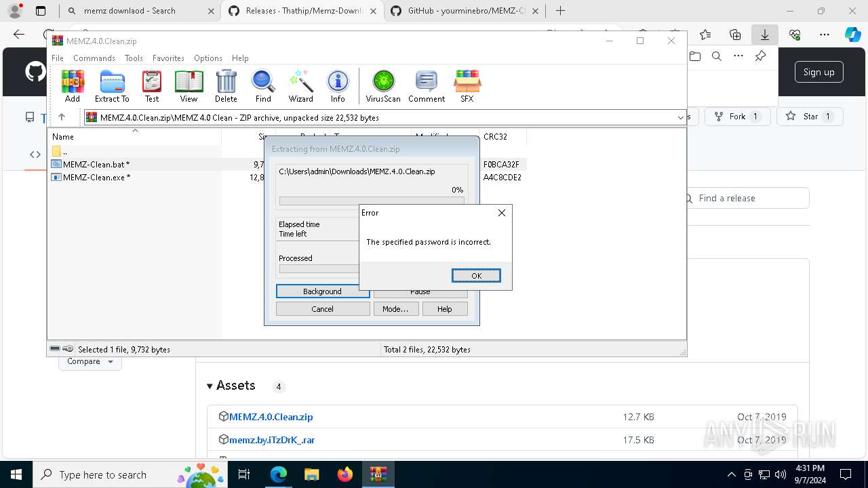Open Task View on the taskbar

245,474
